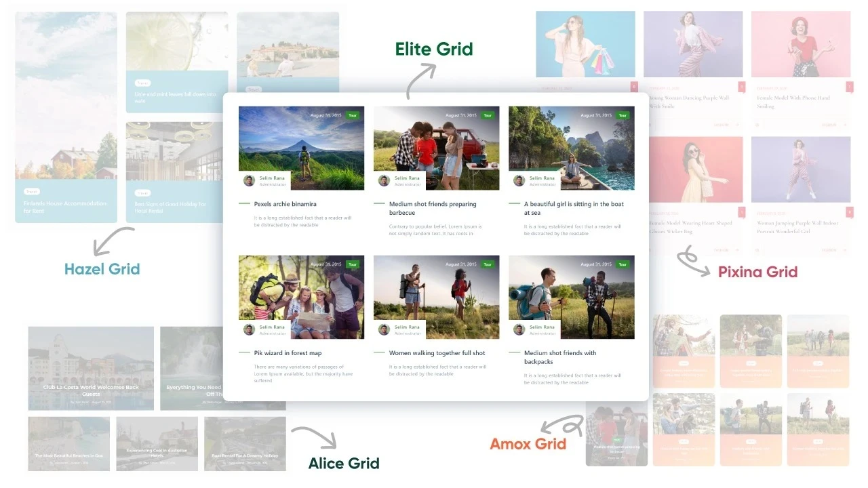The height and width of the screenshot is (488, 868).
Task: Open 'Women walking together full shot' title
Action: [x=437, y=353]
